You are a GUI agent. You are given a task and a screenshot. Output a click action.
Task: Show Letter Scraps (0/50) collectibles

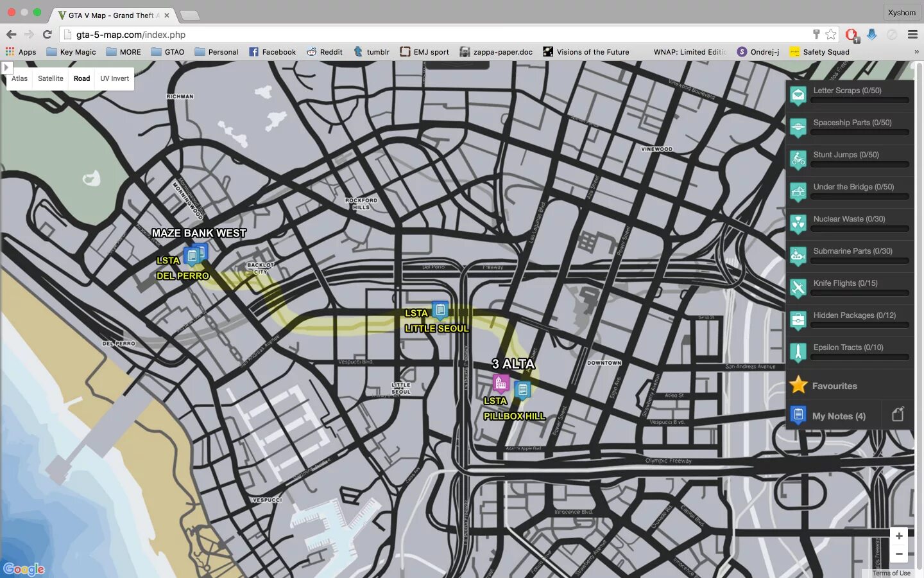tap(847, 91)
